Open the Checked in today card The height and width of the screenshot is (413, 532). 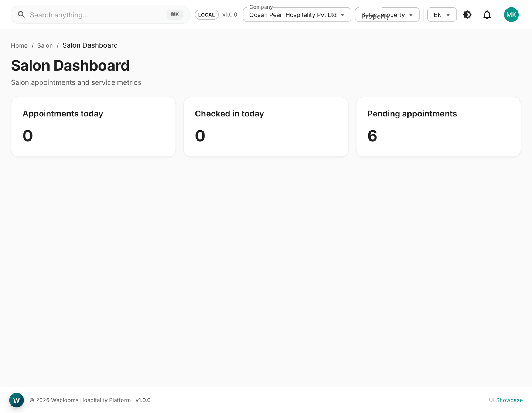point(266,127)
